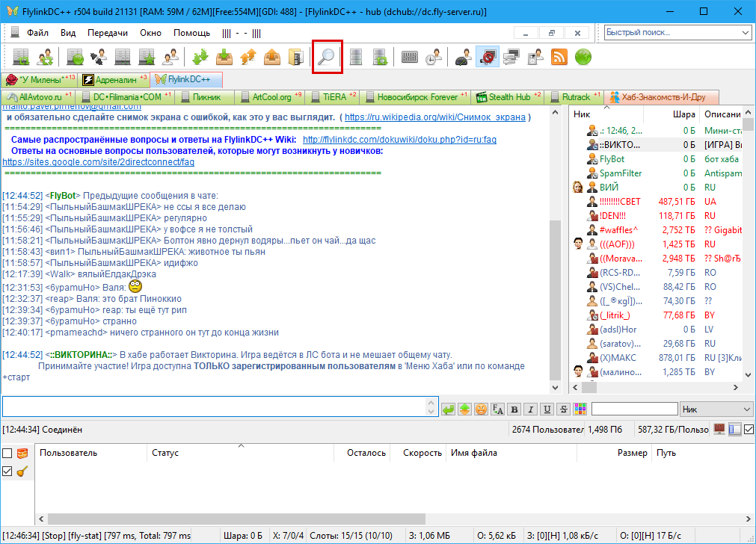The width and height of the screenshot is (756, 544).
Task: Click the user filter text field
Action: click(635, 409)
